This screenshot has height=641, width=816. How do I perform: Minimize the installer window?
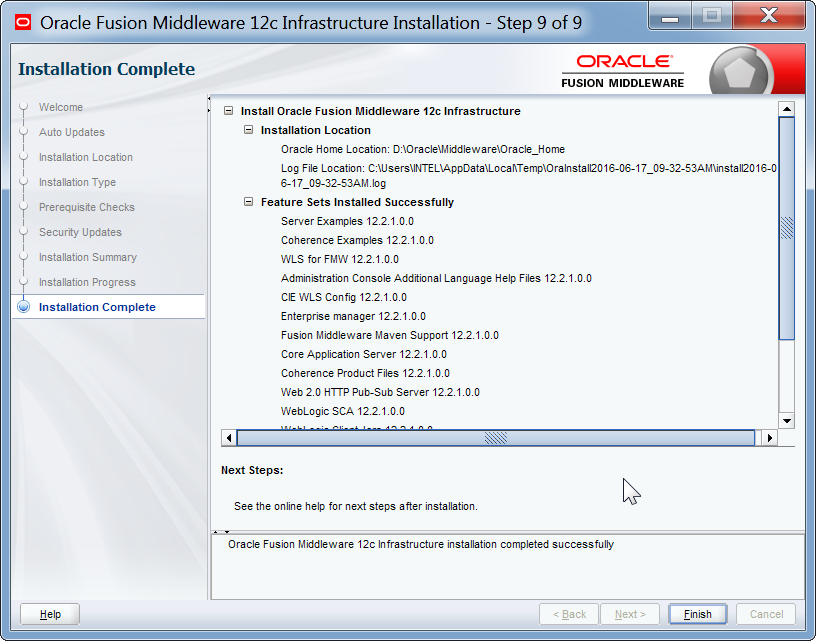(x=670, y=16)
